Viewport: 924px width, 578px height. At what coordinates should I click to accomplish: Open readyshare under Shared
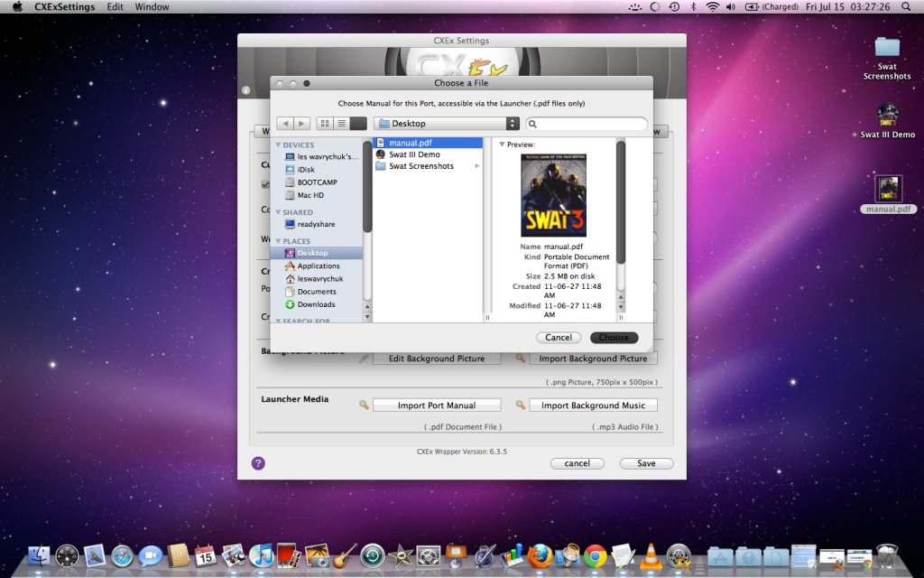point(310,224)
